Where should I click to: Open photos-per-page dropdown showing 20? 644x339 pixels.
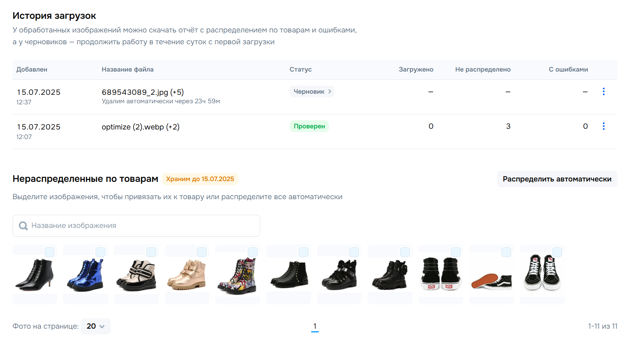96,326
